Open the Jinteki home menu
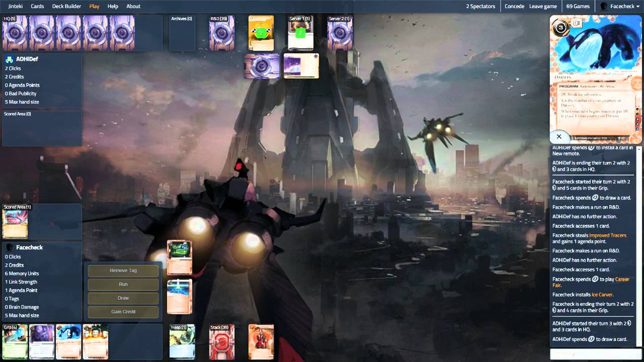 16,6
